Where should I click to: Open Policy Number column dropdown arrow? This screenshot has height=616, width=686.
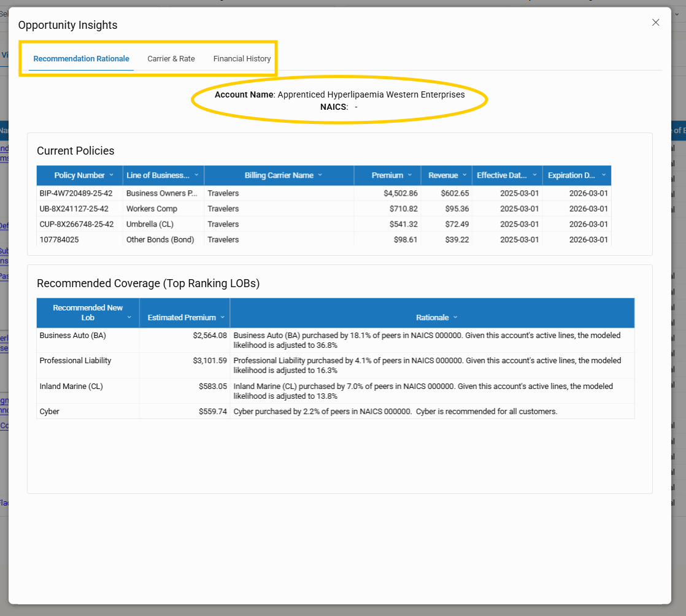tap(112, 175)
